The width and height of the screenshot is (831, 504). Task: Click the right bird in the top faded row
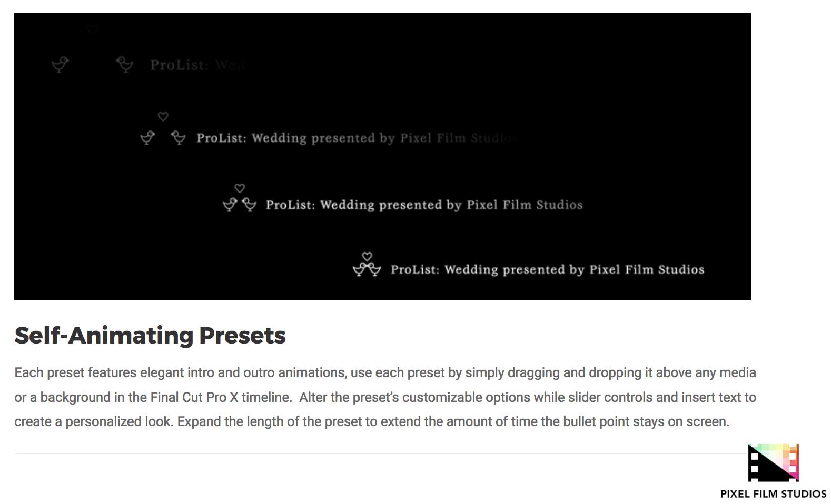[x=125, y=65]
